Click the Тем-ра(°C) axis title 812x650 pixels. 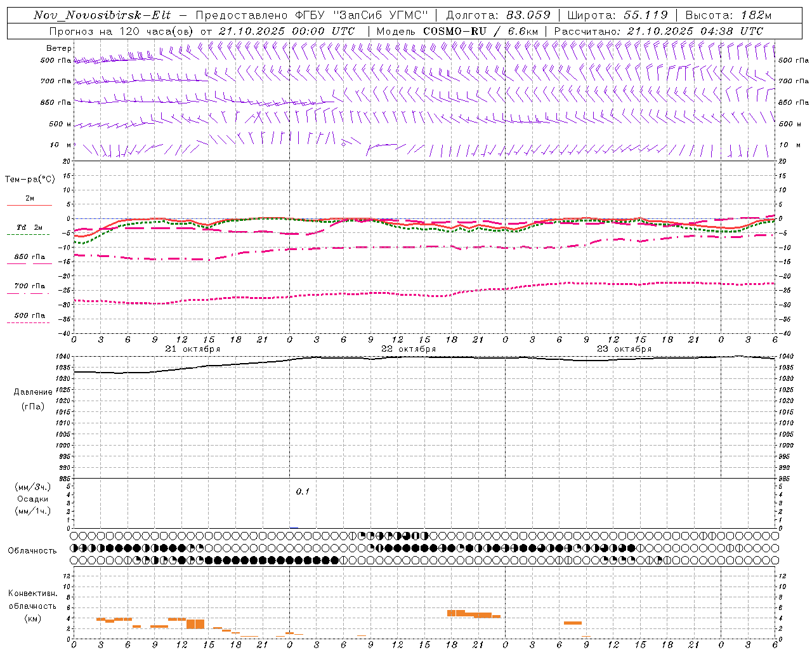coord(30,180)
